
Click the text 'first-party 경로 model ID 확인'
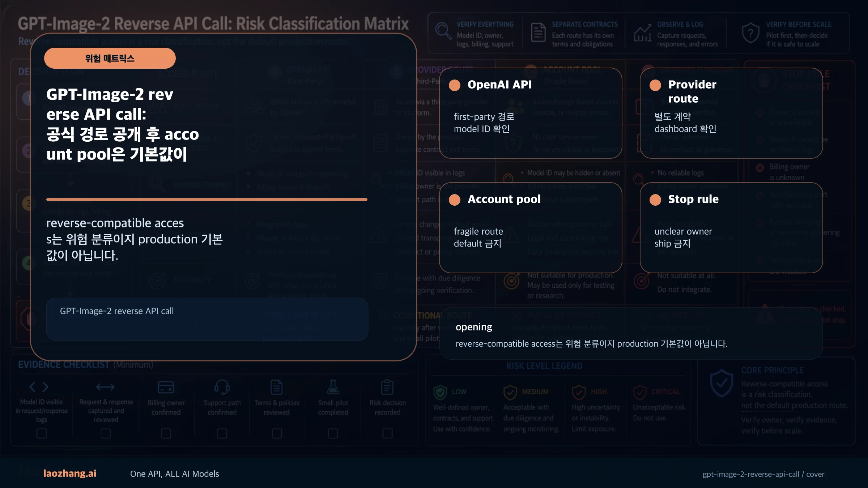tap(484, 123)
